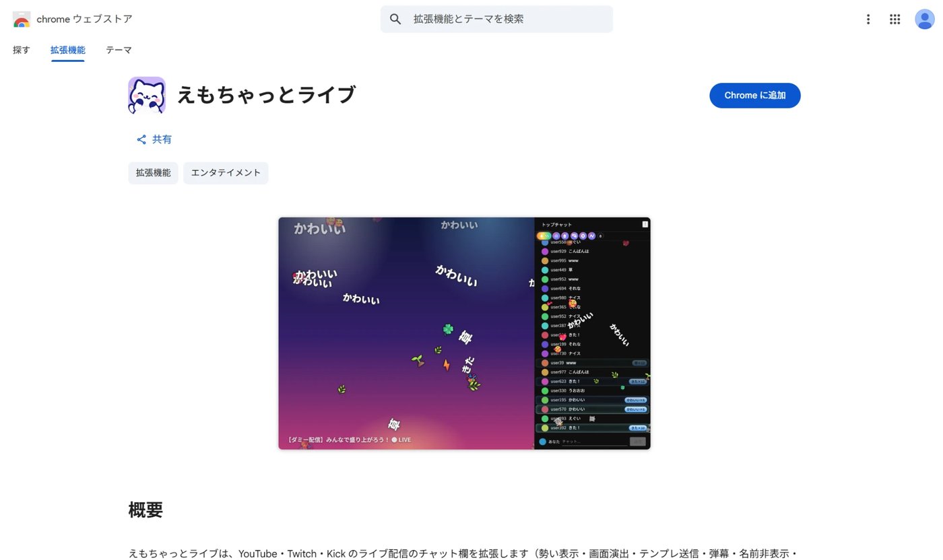Image resolution: width=943 pixels, height=560 pixels.
Task: Click the chrome ウェブストア title text
Action: 84,20
